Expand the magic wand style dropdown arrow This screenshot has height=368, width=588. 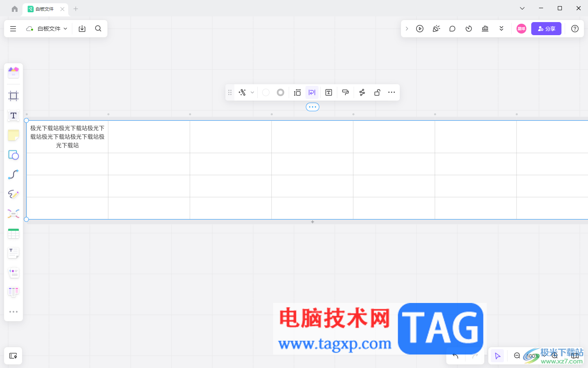pyautogui.click(x=252, y=92)
